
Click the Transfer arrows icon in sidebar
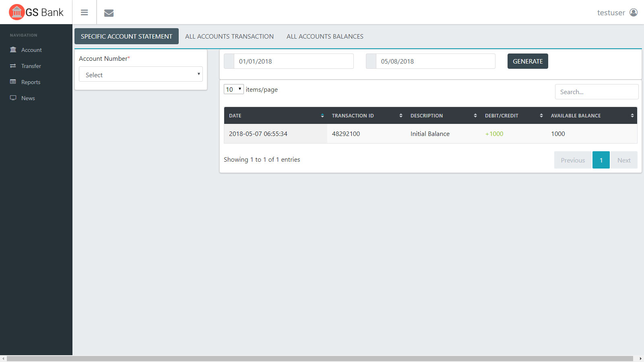click(13, 66)
